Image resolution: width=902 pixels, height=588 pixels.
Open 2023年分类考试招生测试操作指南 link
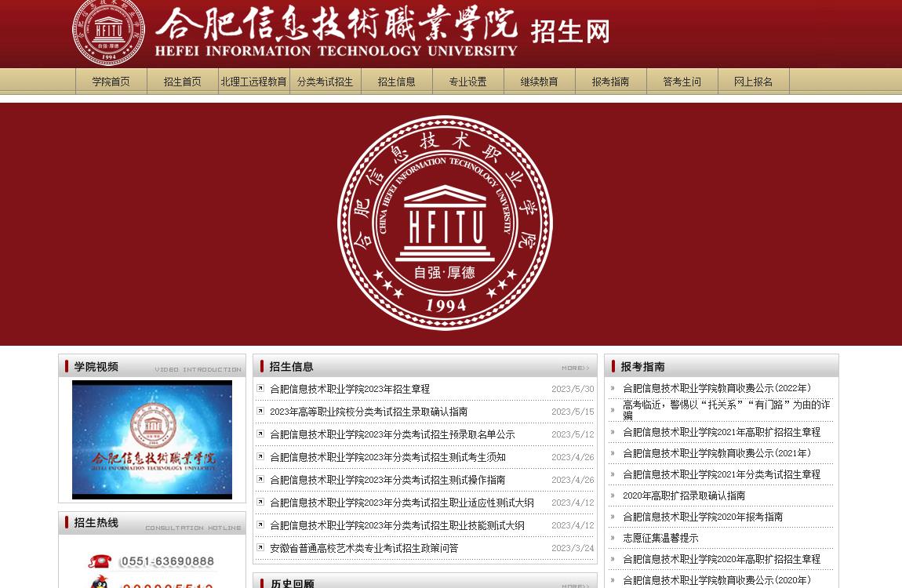click(x=387, y=480)
